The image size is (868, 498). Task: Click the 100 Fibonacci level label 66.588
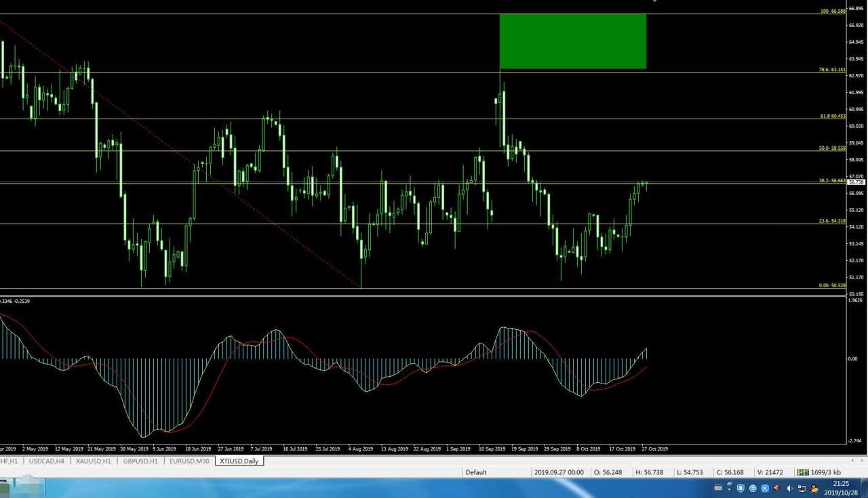(833, 11)
